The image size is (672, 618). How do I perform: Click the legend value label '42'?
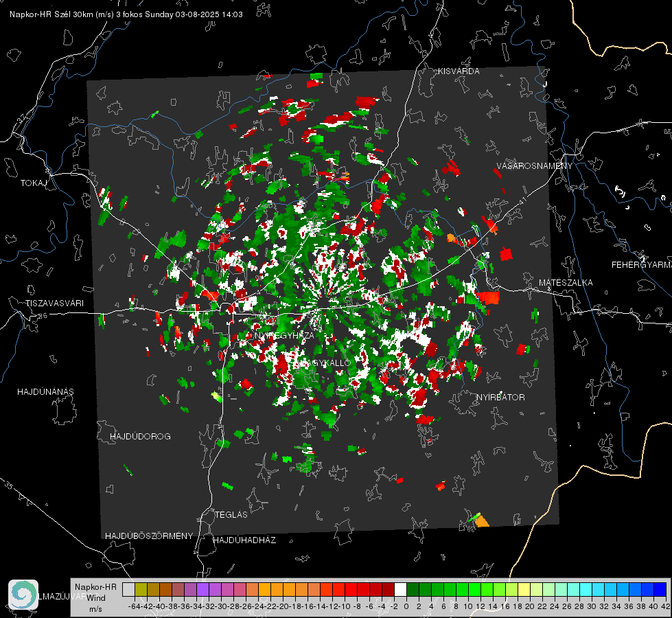pos(666,606)
